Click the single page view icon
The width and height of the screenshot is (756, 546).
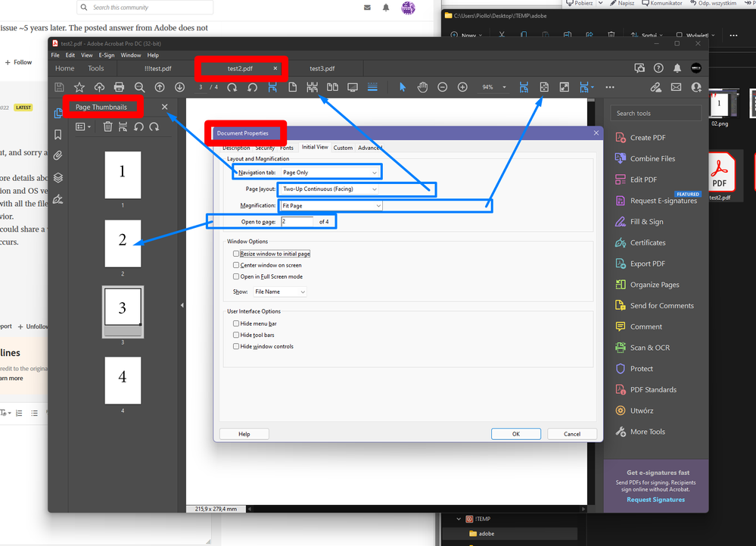pyautogui.click(x=293, y=87)
